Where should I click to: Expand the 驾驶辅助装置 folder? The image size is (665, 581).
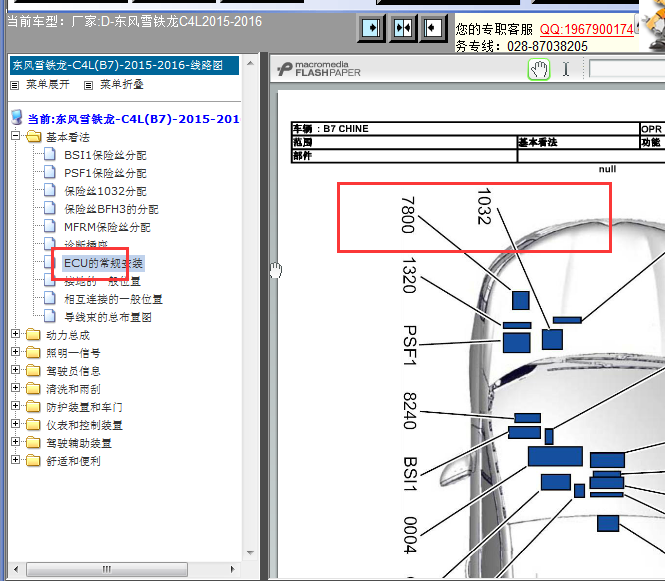16,442
